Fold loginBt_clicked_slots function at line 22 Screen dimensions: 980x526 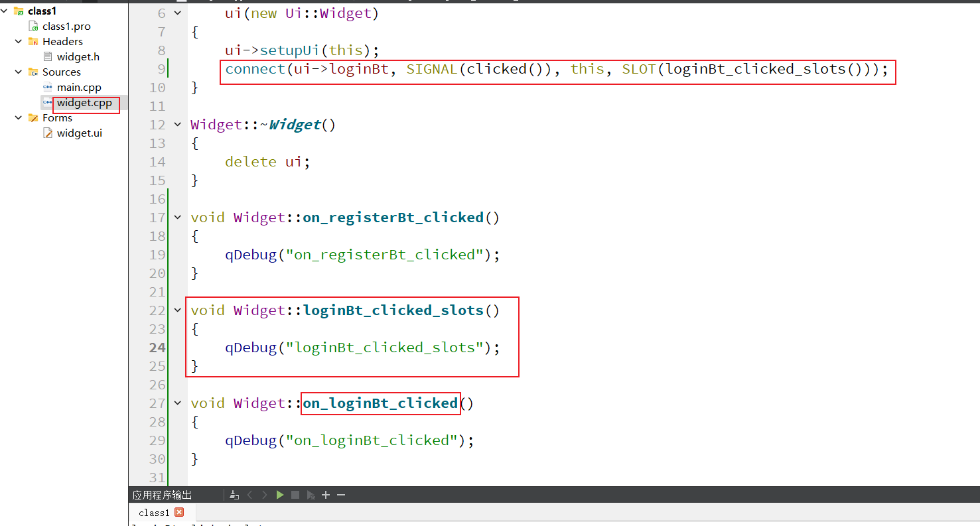tap(177, 310)
